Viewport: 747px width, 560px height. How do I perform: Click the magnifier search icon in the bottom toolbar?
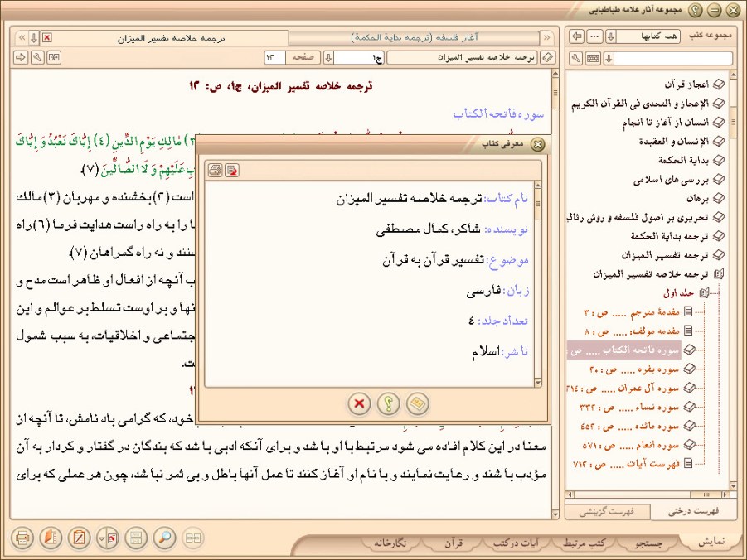tap(164, 538)
